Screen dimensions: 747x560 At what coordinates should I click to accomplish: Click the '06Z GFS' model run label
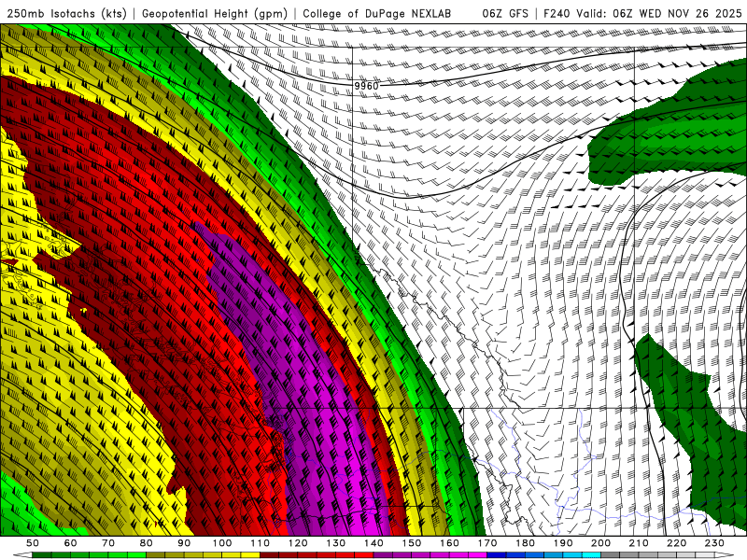[505, 14]
